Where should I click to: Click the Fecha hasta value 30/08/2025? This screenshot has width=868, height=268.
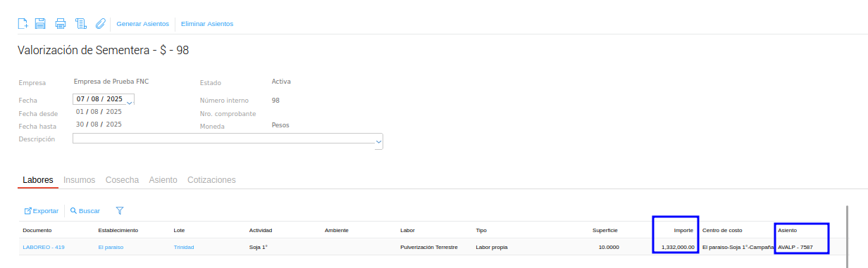tap(99, 125)
